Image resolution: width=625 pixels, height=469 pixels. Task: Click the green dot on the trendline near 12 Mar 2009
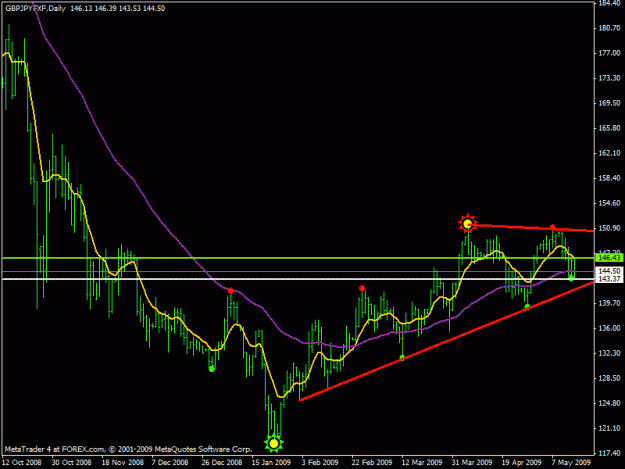coord(402,357)
